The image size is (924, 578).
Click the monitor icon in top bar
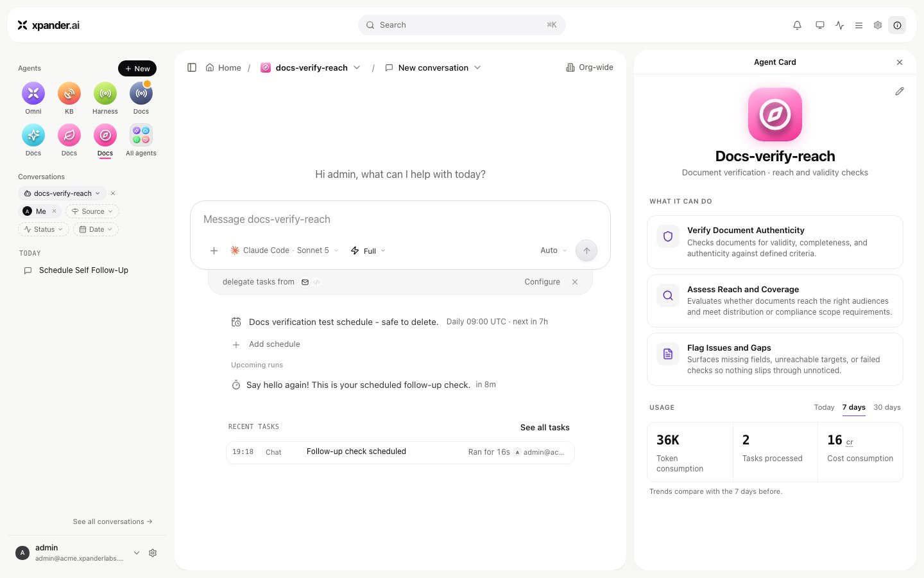coord(820,25)
